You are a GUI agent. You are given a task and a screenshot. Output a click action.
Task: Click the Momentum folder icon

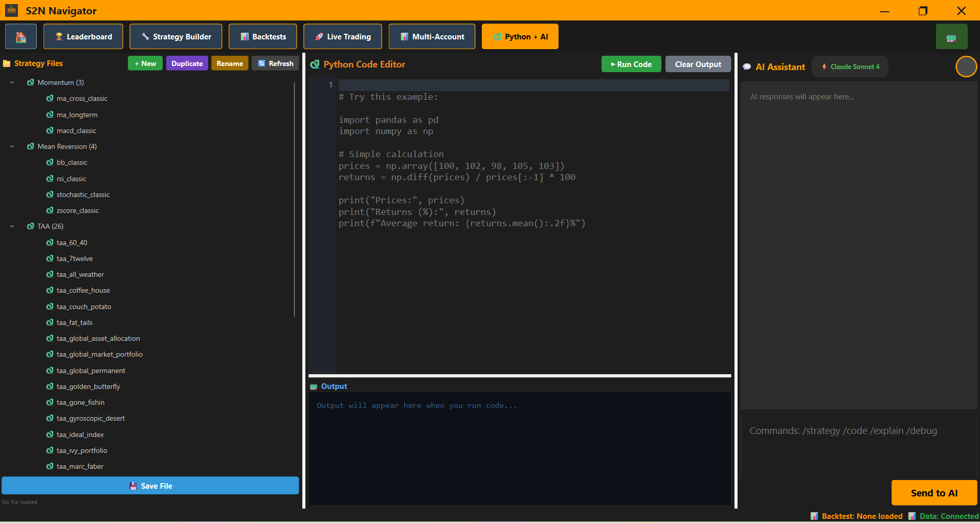(x=31, y=82)
